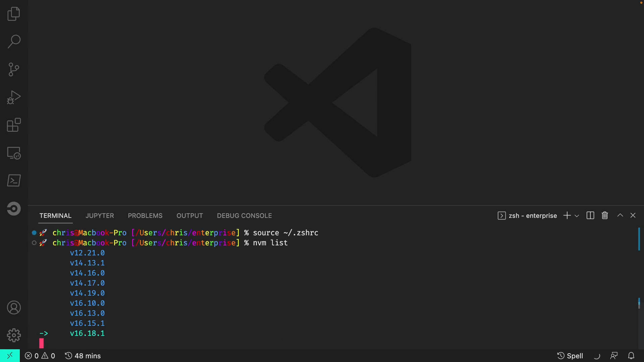Switch to the DEBUG CONSOLE tab
The height and width of the screenshot is (362, 644).
click(244, 216)
